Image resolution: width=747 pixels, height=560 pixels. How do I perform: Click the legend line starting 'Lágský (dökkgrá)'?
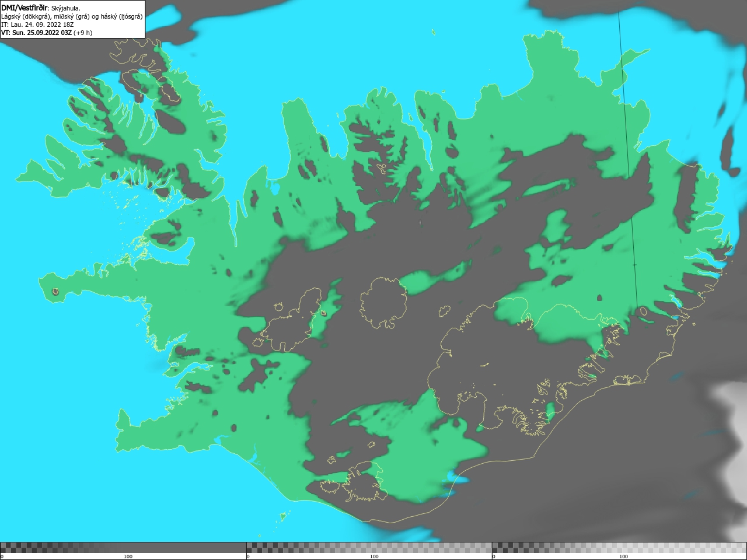72,16
